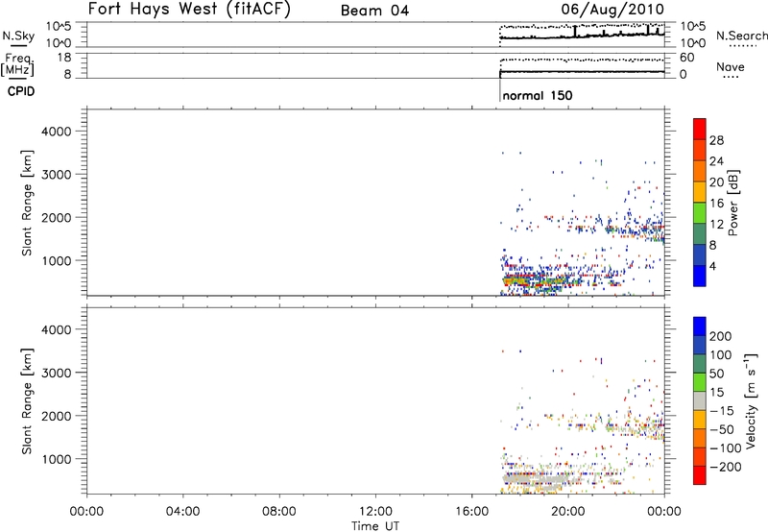
Task: Click the '60' Nave axis value
Action: tap(686, 58)
